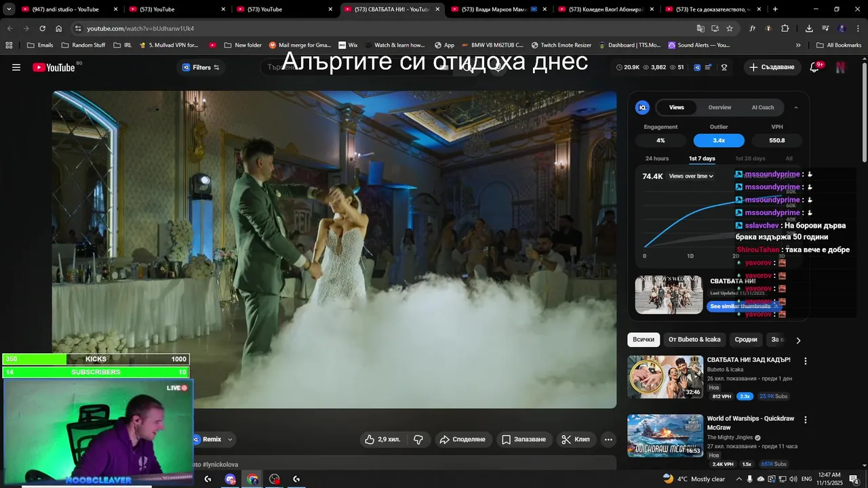This screenshot has width=868, height=488.
Task: Switch to andi studio - YouTube tab
Action: pyautogui.click(x=70, y=9)
